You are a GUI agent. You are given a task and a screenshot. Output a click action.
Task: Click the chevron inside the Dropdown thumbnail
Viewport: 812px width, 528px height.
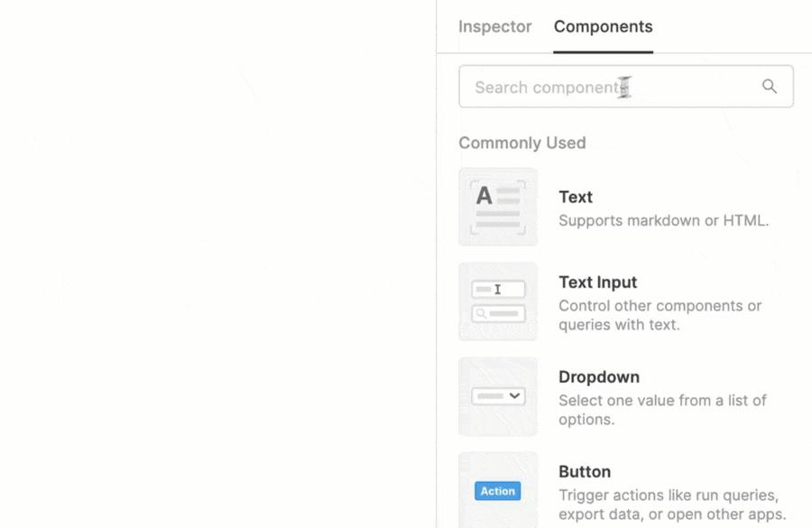coord(514,396)
